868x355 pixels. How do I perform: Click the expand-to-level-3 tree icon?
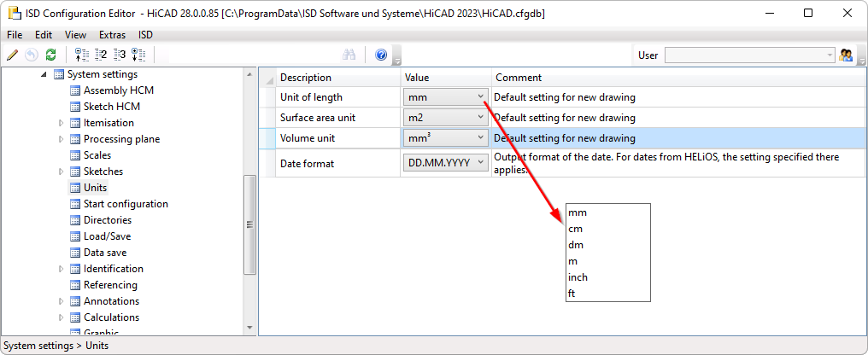coord(120,55)
